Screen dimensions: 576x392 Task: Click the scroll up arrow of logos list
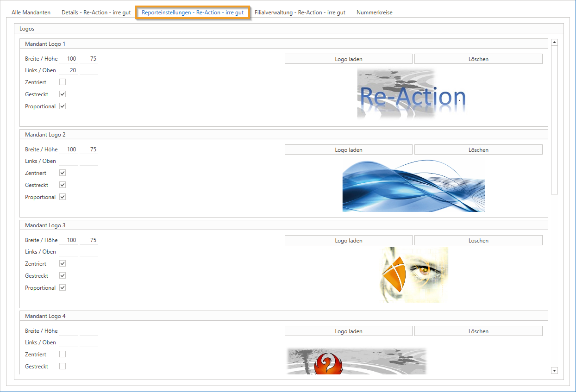[x=554, y=43]
